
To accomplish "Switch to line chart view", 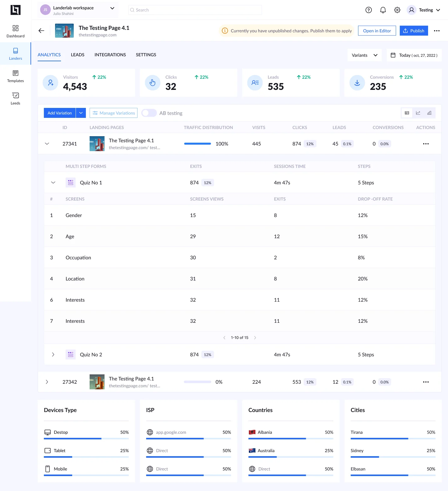I will click(x=418, y=113).
